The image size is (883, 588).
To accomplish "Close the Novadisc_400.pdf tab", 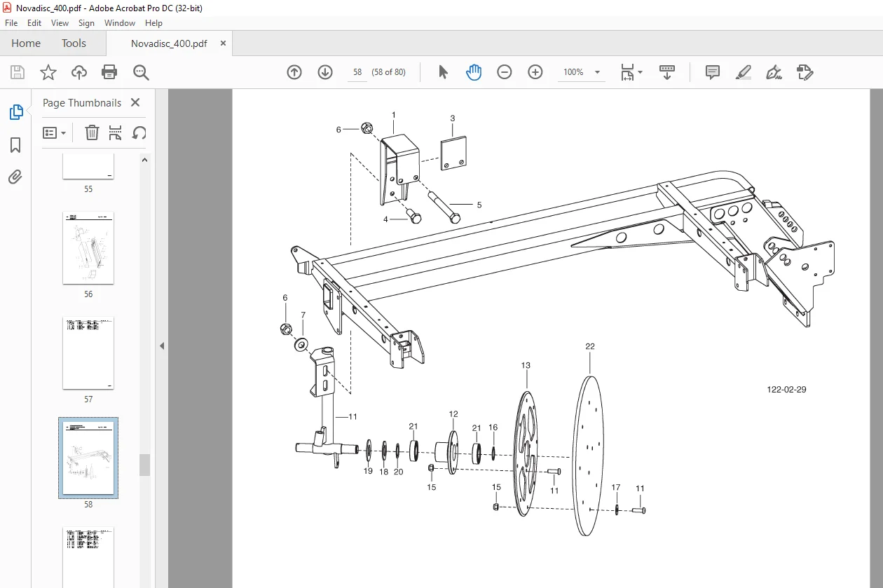I will pos(223,43).
